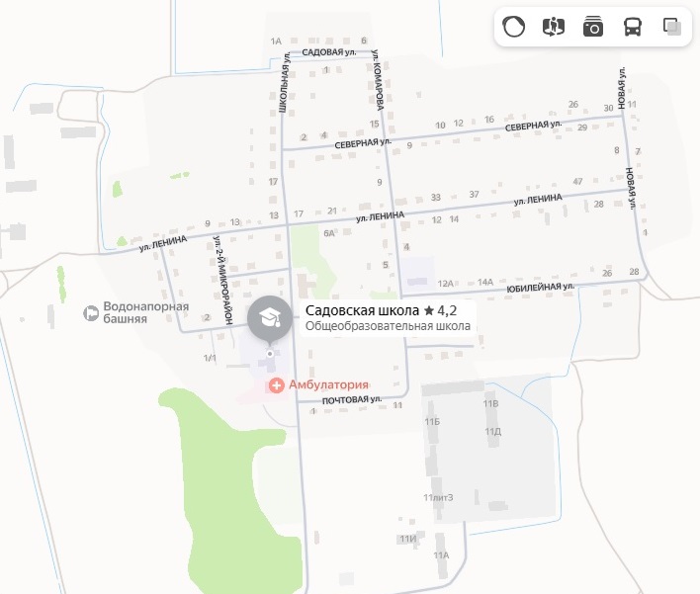Click the school graduation cap marker
Image resolution: width=700 pixels, height=594 pixels.
(x=270, y=318)
